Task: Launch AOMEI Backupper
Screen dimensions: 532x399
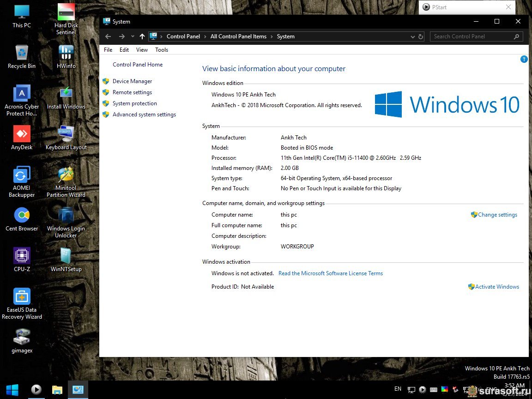Action: 22,182
